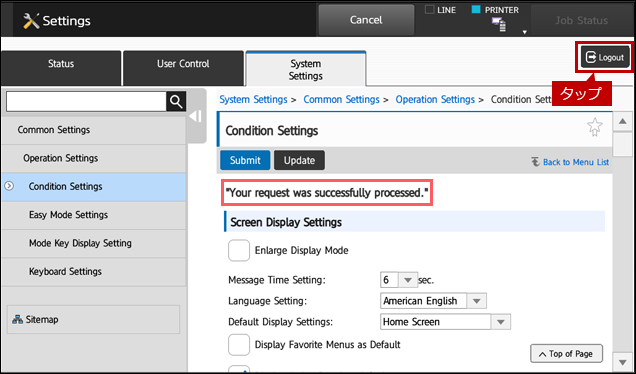The width and height of the screenshot is (636, 374).
Task: Click the scrollbar down arrow
Action: 622,361
